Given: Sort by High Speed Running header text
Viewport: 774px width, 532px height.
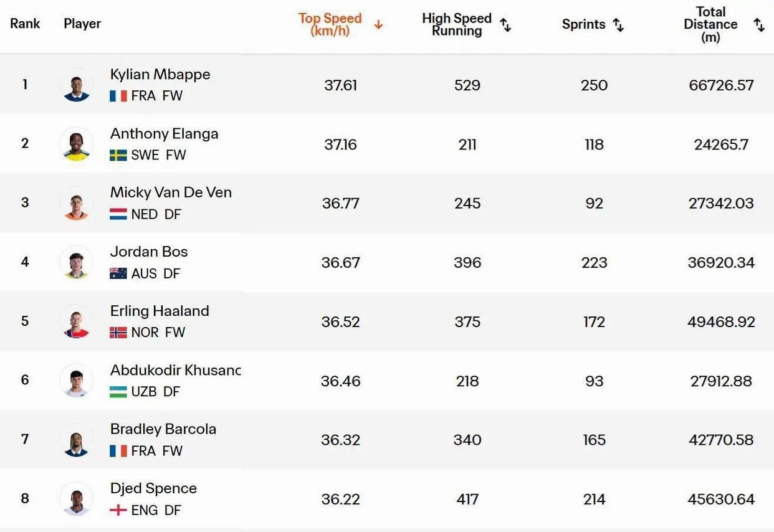Looking at the screenshot, I should 457,24.
